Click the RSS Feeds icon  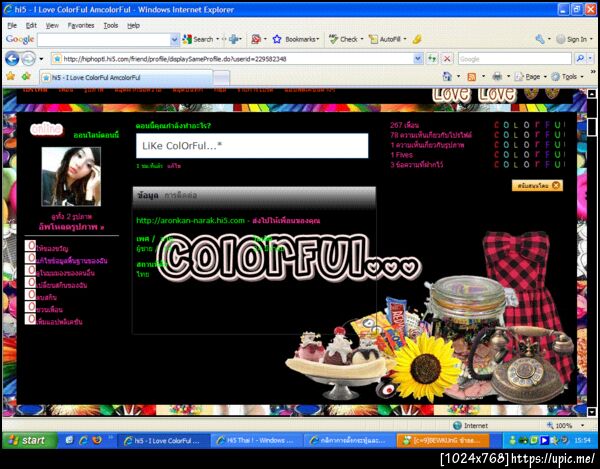point(472,77)
